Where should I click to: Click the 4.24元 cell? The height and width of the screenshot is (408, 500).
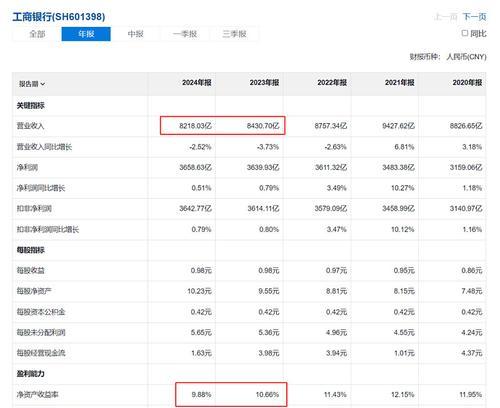pyautogui.click(x=472, y=332)
